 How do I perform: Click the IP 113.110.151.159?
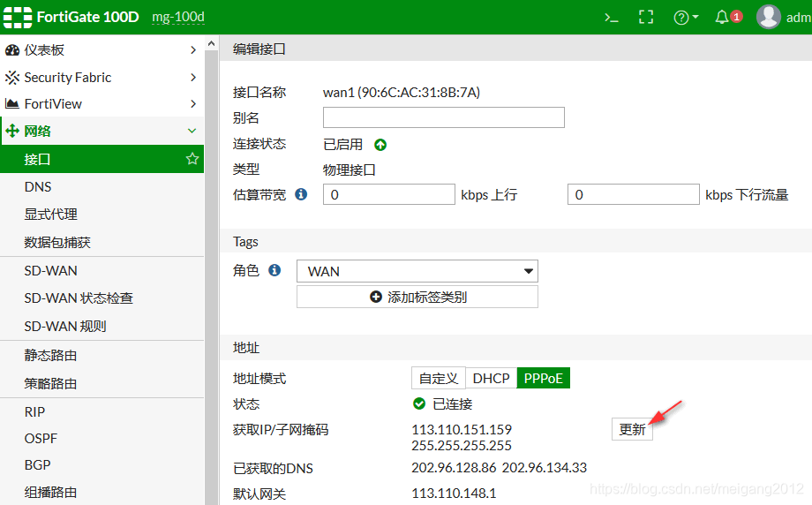[462, 429]
